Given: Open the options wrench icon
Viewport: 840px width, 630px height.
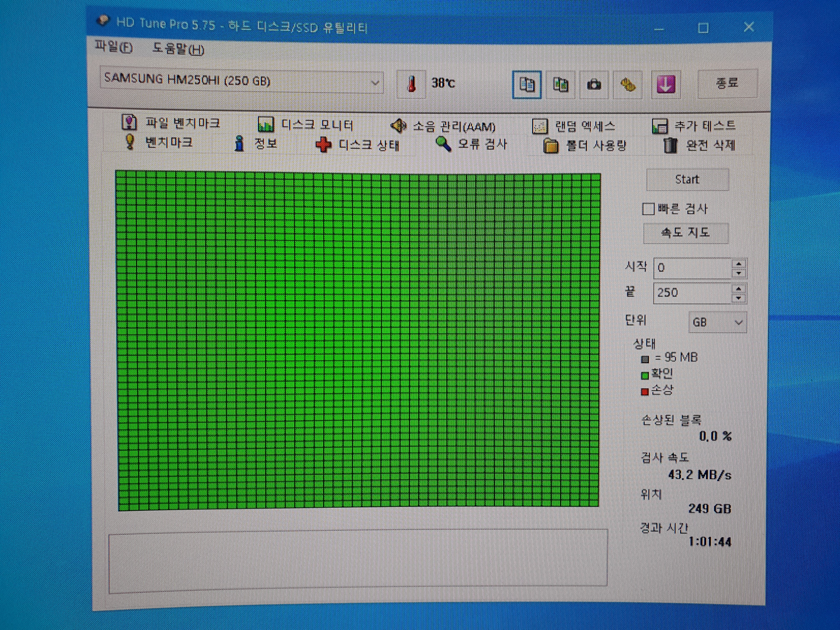Looking at the screenshot, I should 628,84.
